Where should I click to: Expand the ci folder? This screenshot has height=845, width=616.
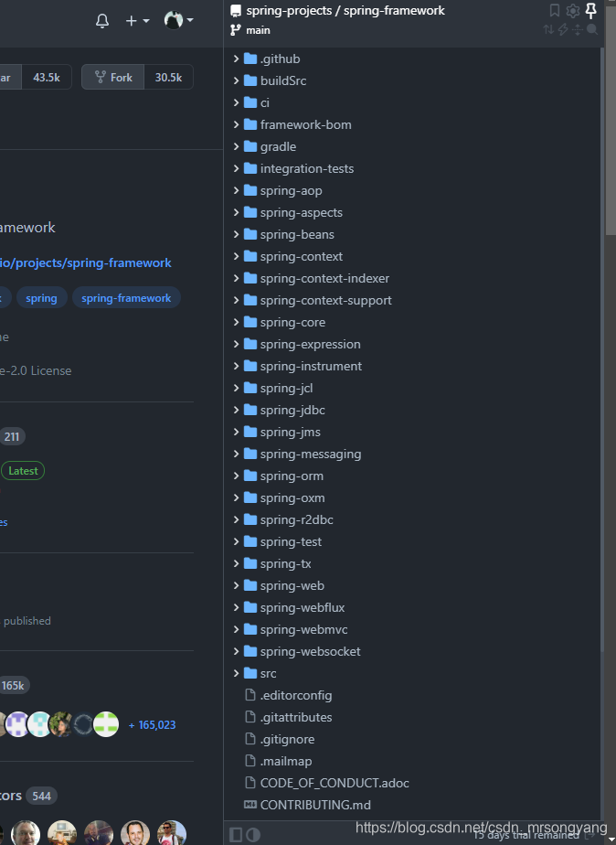[237, 102]
